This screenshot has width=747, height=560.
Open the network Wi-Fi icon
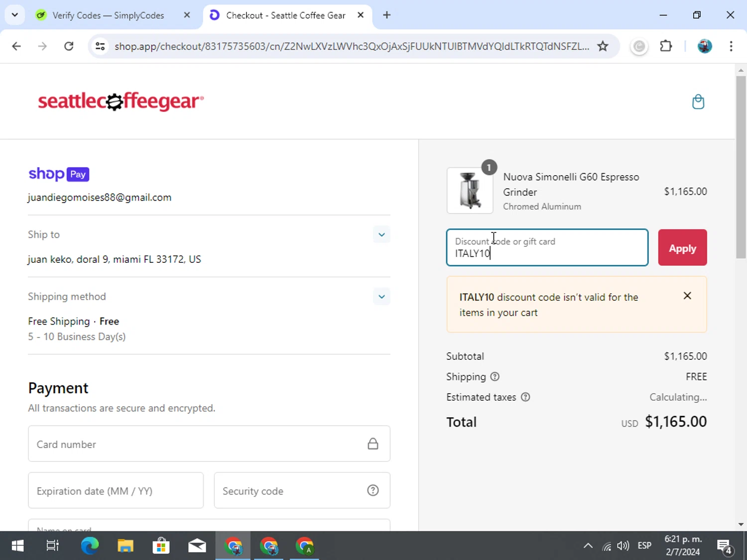pos(606,547)
